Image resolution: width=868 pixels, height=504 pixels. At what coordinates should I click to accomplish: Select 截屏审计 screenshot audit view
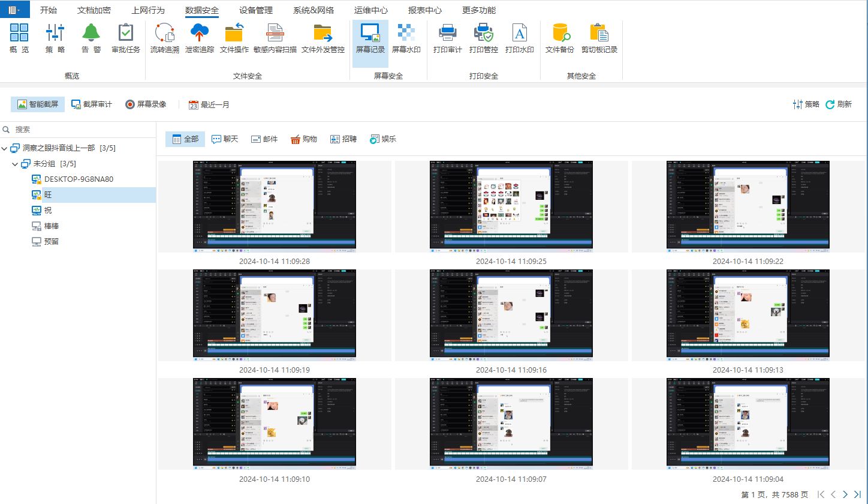coord(92,104)
